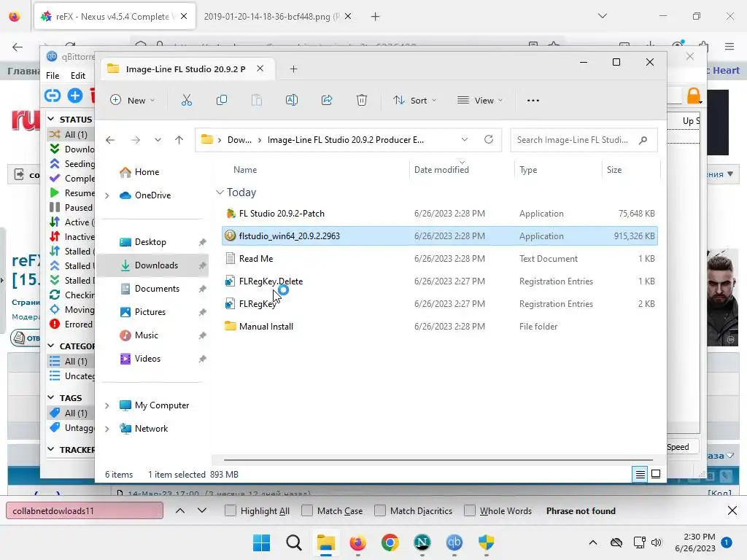Open taskbar Search
747x560 pixels.
click(293, 542)
